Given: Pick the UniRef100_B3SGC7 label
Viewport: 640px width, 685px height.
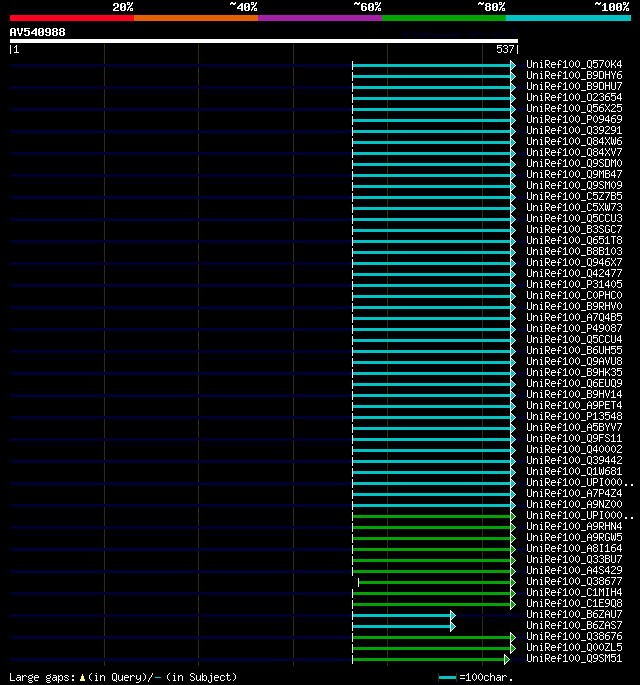Looking at the screenshot, I should [574, 229].
